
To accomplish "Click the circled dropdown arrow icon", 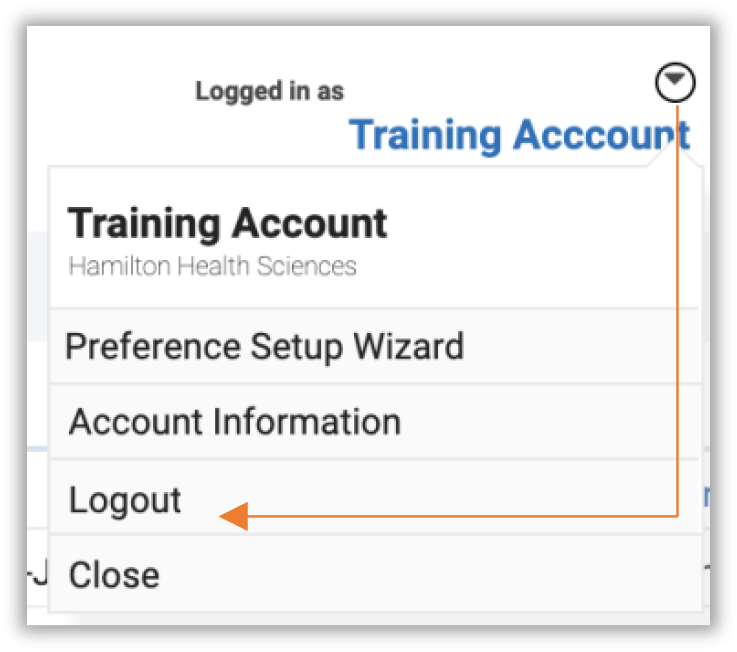I will click(675, 82).
